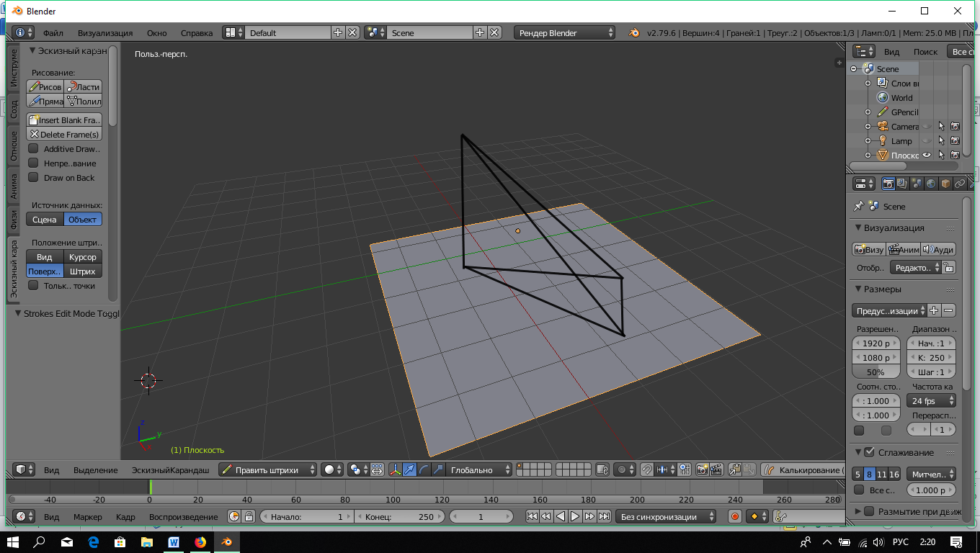
Task: Toggle the plane object's eye visibility
Action: pos(927,155)
